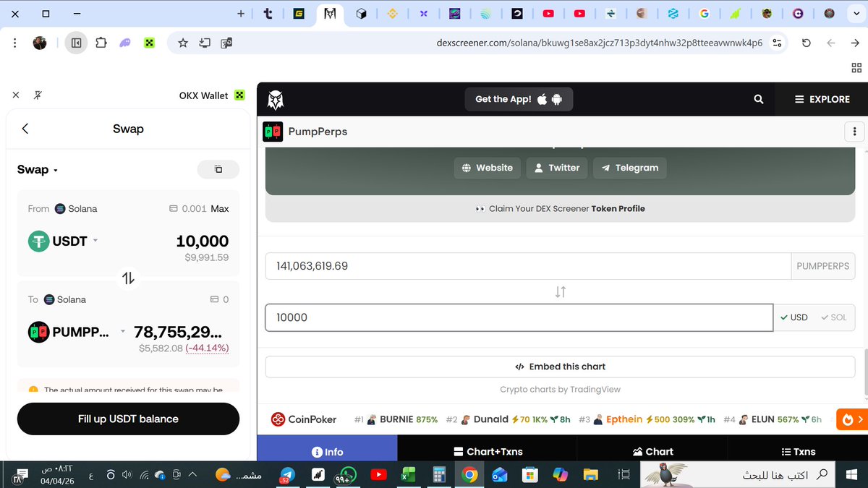Switch to the Info tab
868x488 pixels.
(x=327, y=451)
